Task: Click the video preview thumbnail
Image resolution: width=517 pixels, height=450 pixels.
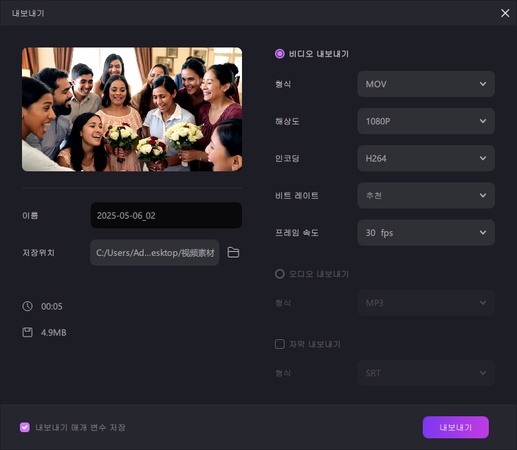Action: coord(132,109)
